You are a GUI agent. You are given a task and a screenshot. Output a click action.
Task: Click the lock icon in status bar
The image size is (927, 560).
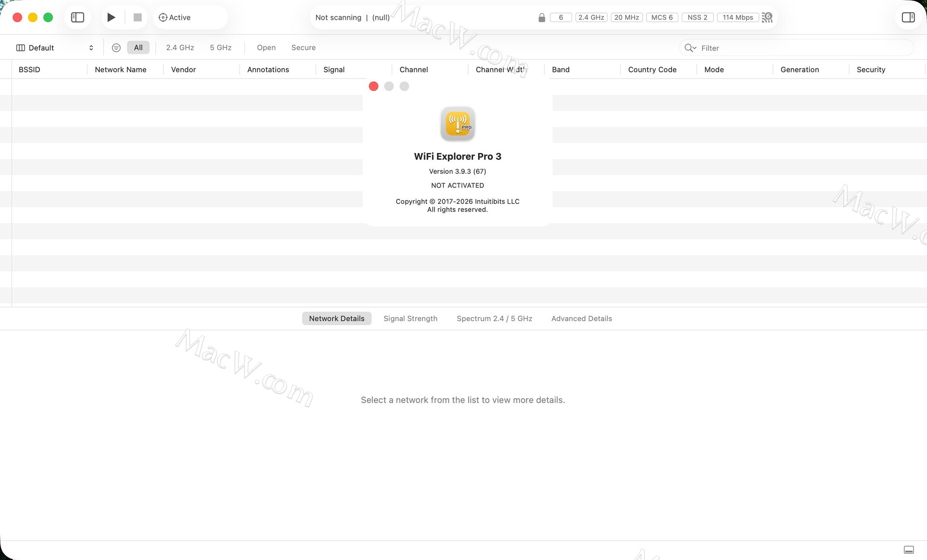click(x=542, y=18)
